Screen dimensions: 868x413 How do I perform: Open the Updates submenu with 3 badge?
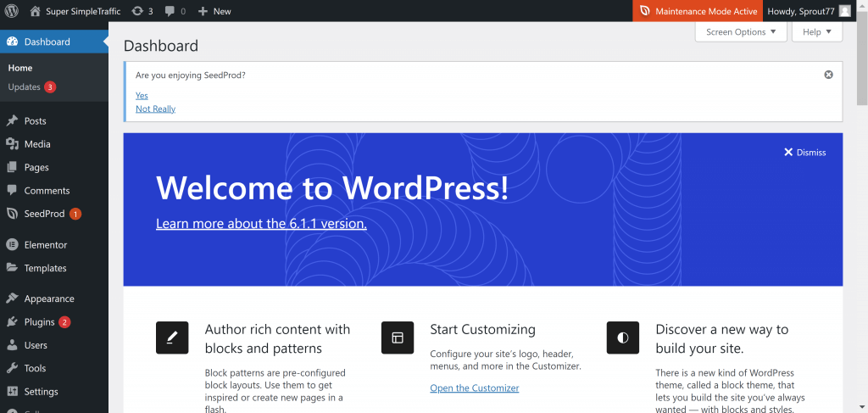point(32,87)
